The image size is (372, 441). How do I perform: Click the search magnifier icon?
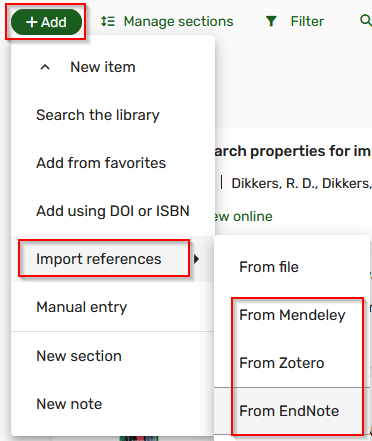click(x=366, y=21)
